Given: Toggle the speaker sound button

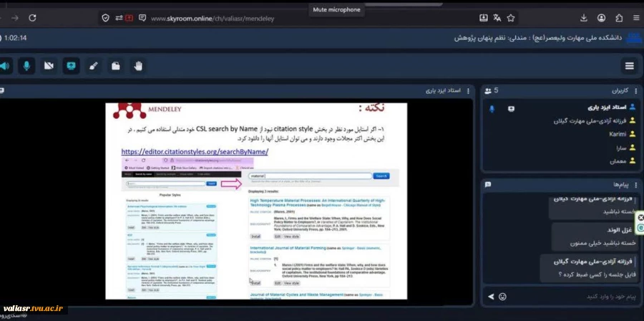Looking at the screenshot, I should point(4,66).
